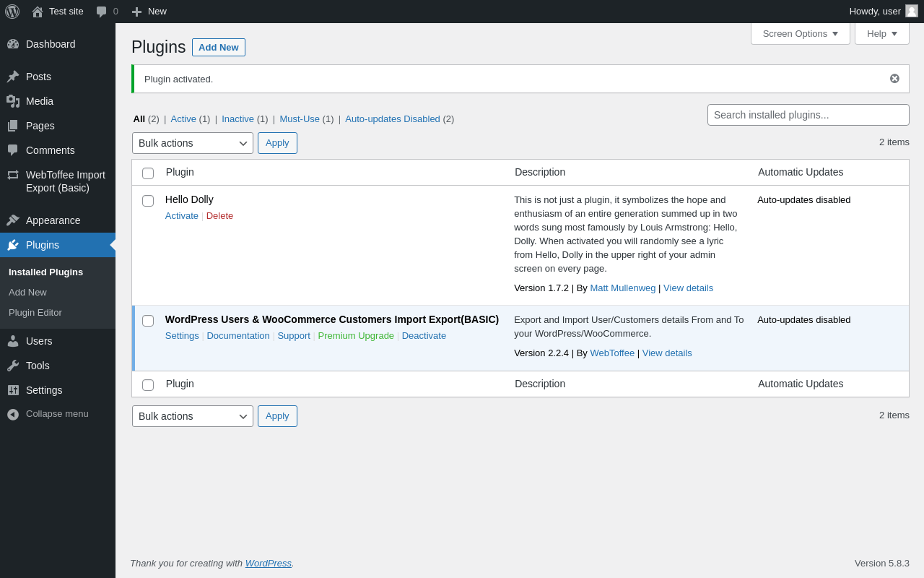Screen dimensions: 924x578
Task: Deactivate the WebToffee import export plugin
Action: [x=424, y=336]
